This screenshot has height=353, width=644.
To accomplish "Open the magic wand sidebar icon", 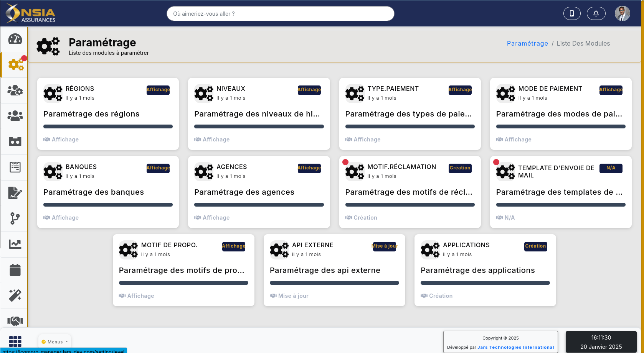I will pos(15,296).
